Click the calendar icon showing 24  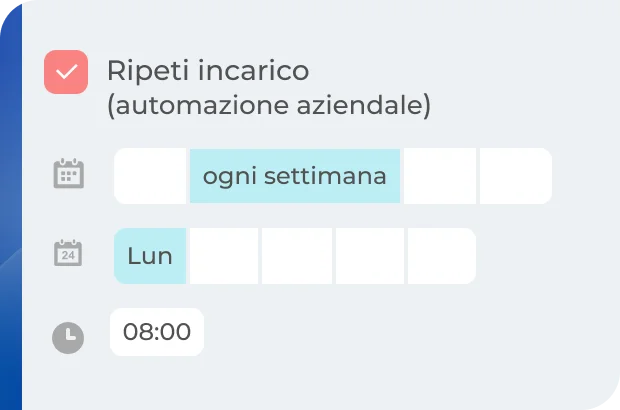click(68, 253)
